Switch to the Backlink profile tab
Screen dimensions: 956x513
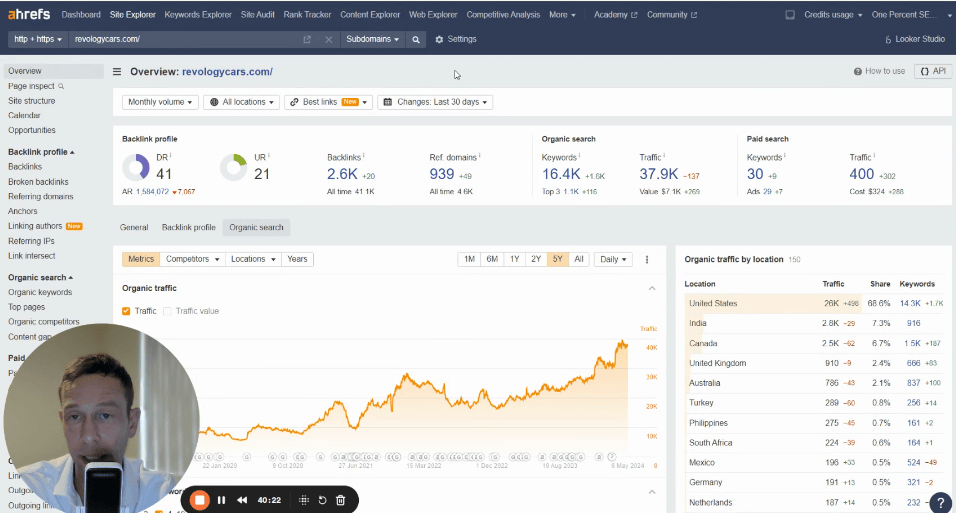tap(188, 227)
